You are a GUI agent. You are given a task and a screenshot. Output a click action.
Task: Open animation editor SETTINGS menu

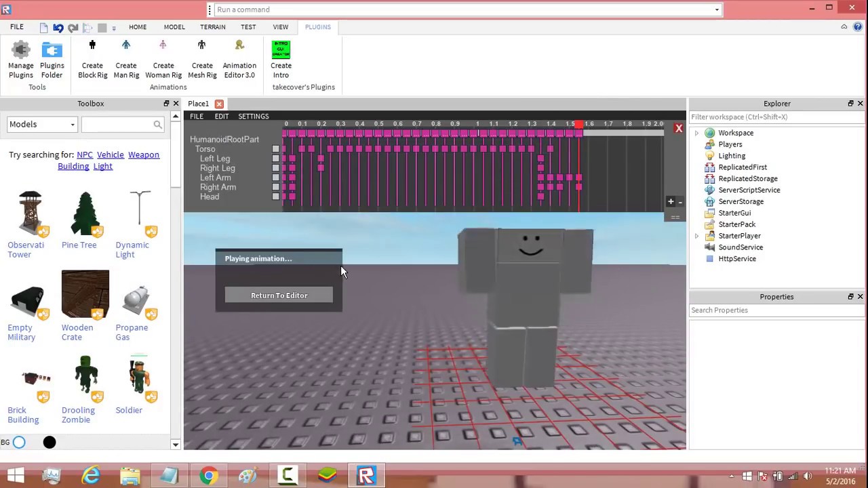click(254, 117)
